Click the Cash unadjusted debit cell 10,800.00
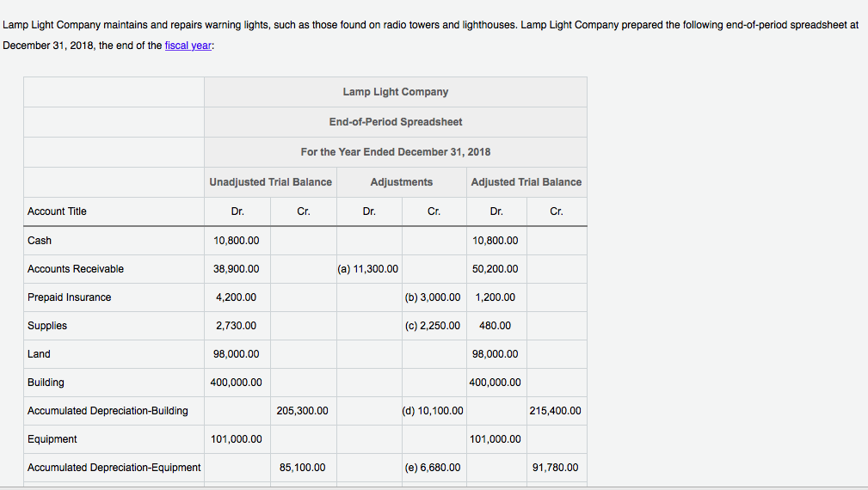Screen dimensions: 868x490 236,241
